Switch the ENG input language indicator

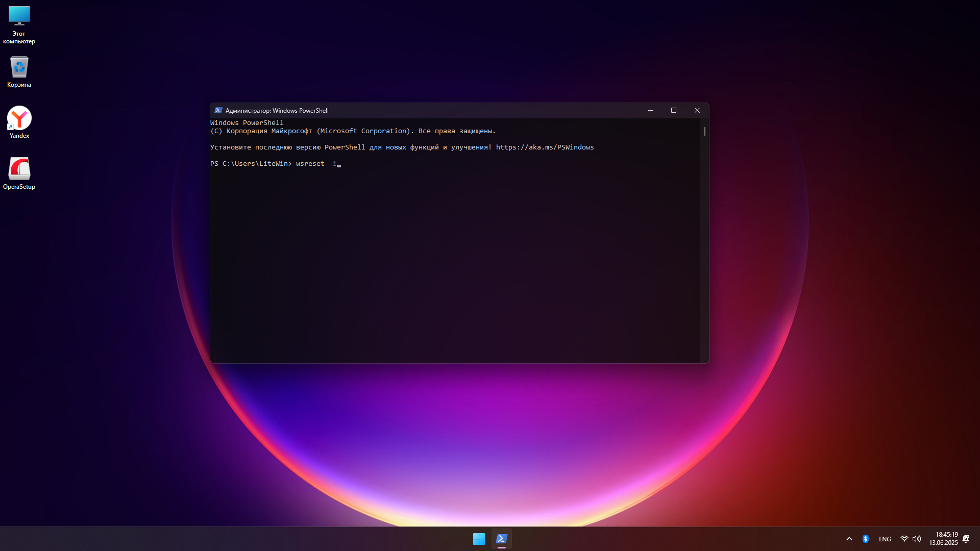[x=885, y=539]
